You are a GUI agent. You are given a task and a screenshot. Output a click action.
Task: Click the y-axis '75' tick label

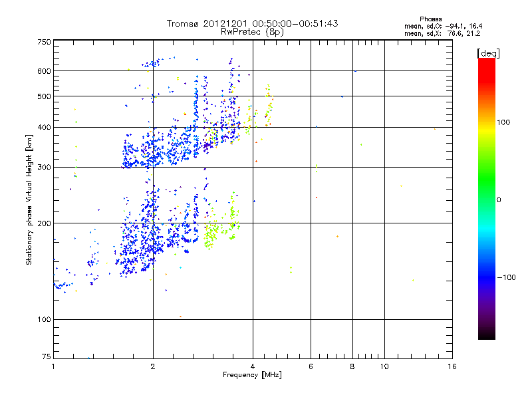pos(47,356)
